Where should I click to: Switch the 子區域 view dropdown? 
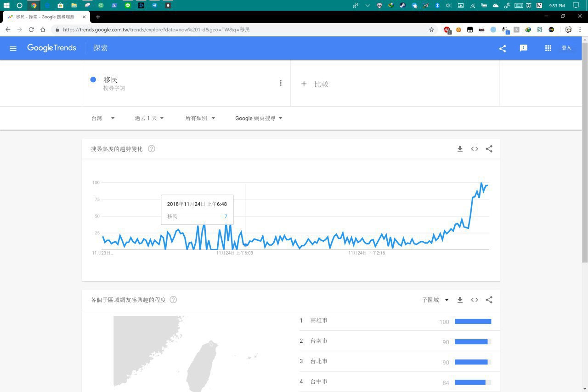click(x=435, y=300)
